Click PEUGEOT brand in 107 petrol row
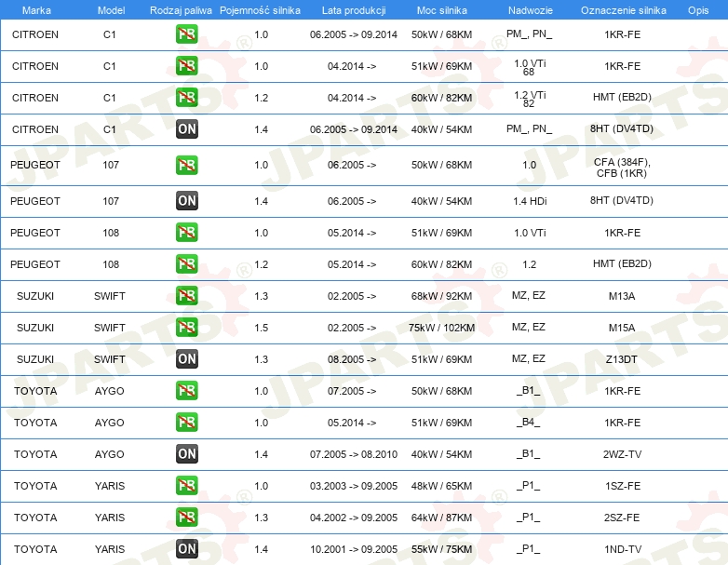 coord(35,165)
